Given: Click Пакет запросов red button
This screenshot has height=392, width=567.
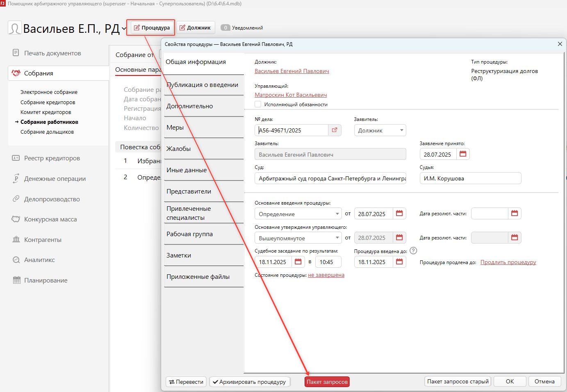Looking at the screenshot, I should coord(327,382).
